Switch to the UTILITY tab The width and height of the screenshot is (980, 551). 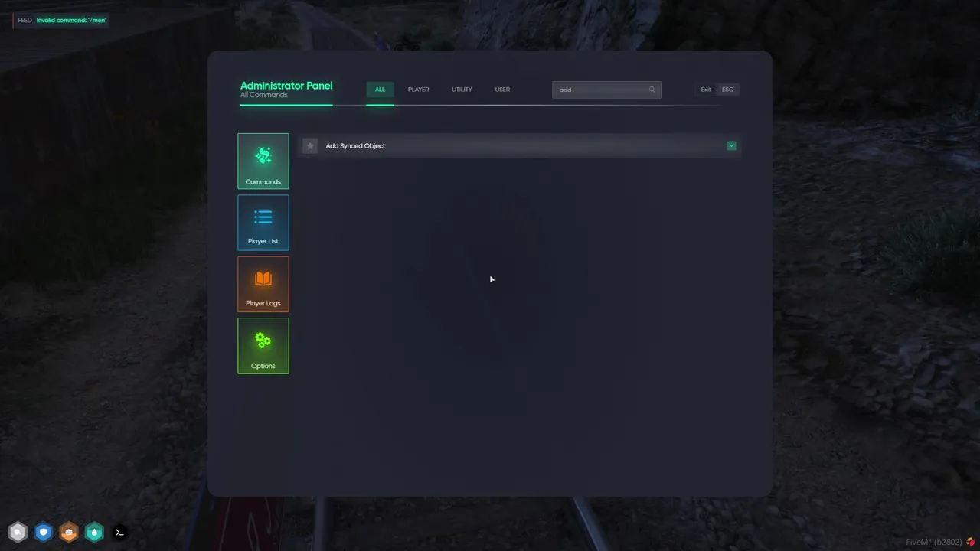coord(462,90)
